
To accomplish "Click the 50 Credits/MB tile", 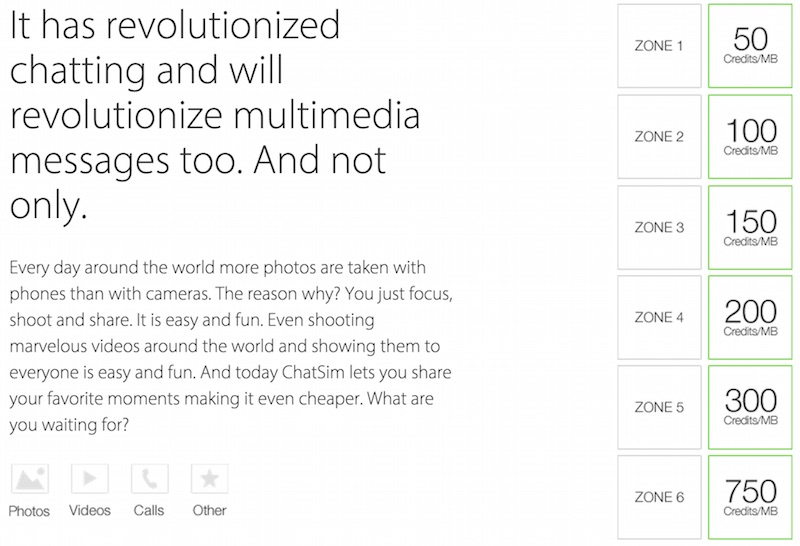I will coord(750,46).
